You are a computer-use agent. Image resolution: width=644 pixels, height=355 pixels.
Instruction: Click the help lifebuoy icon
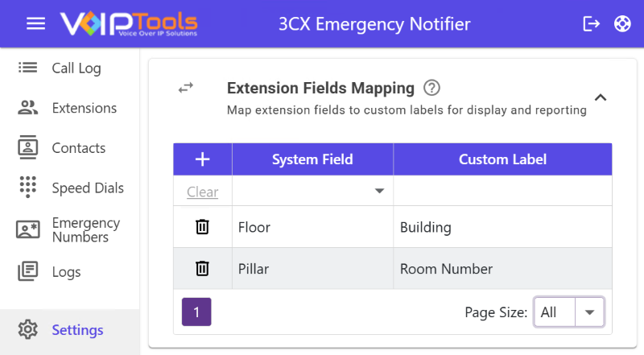pyautogui.click(x=621, y=24)
